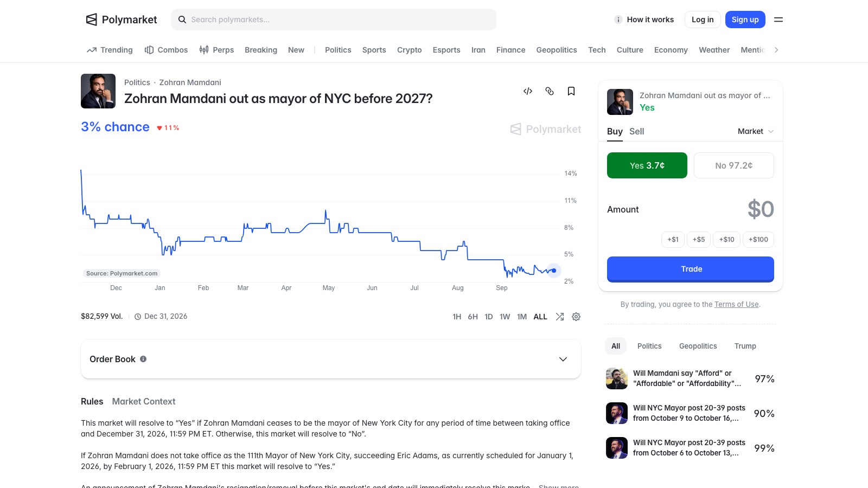
Task: Open the Crypto category
Action: click(x=410, y=50)
